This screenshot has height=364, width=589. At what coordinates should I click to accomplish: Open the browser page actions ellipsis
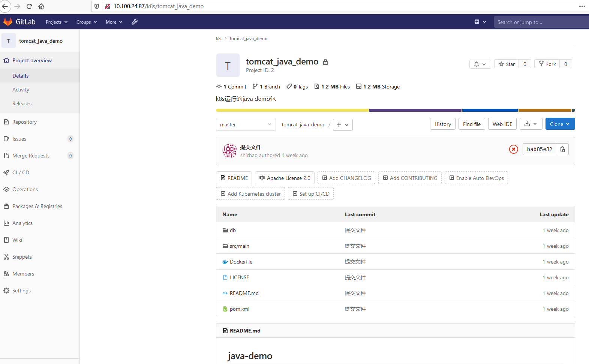582,6
